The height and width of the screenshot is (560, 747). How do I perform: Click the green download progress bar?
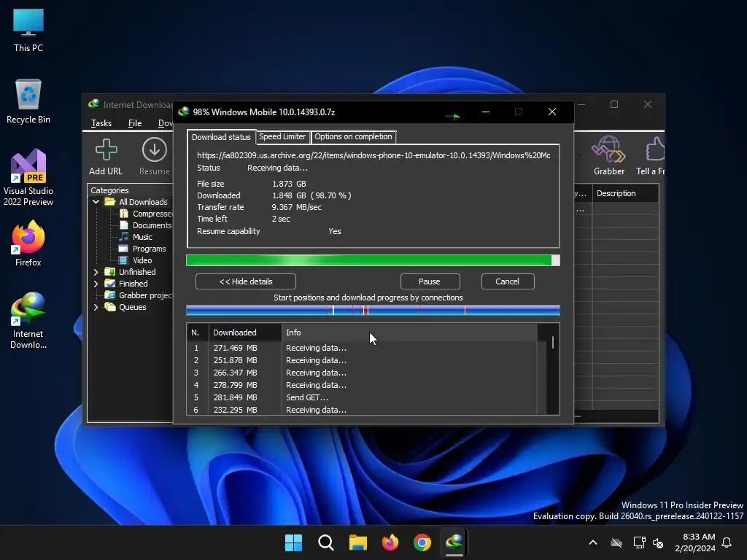pyautogui.click(x=373, y=260)
